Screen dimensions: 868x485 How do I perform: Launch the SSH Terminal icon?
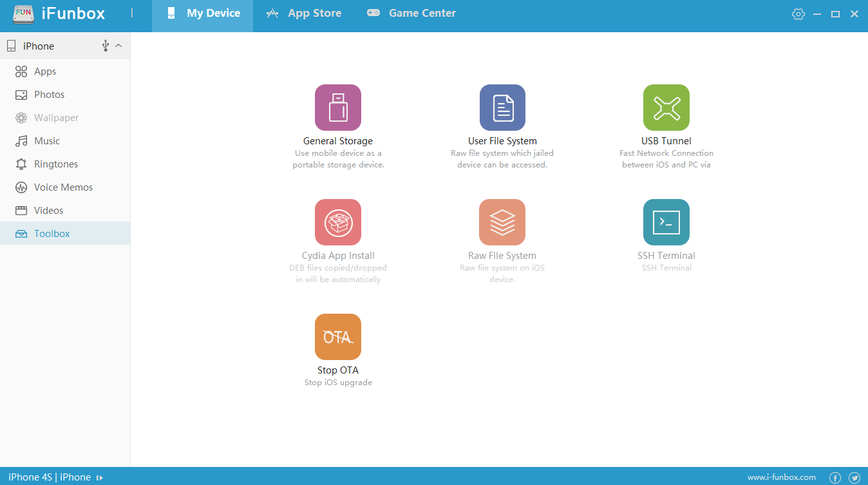[666, 222]
